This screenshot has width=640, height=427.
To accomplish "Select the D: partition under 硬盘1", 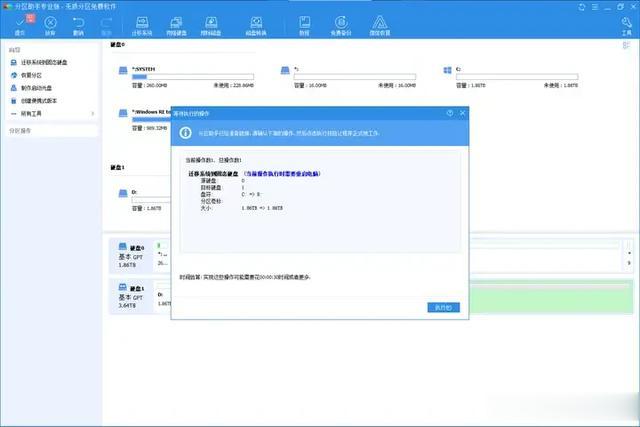I will [144, 200].
